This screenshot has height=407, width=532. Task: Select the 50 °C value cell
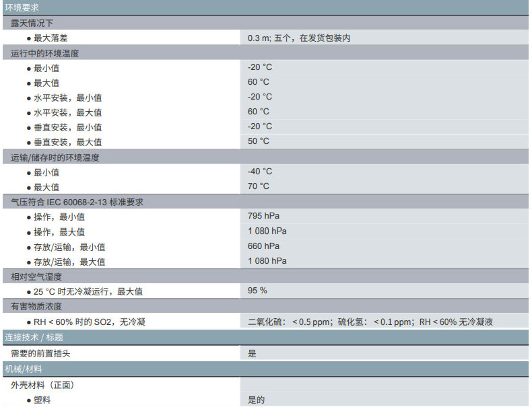pyautogui.click(x=258, y=141)
